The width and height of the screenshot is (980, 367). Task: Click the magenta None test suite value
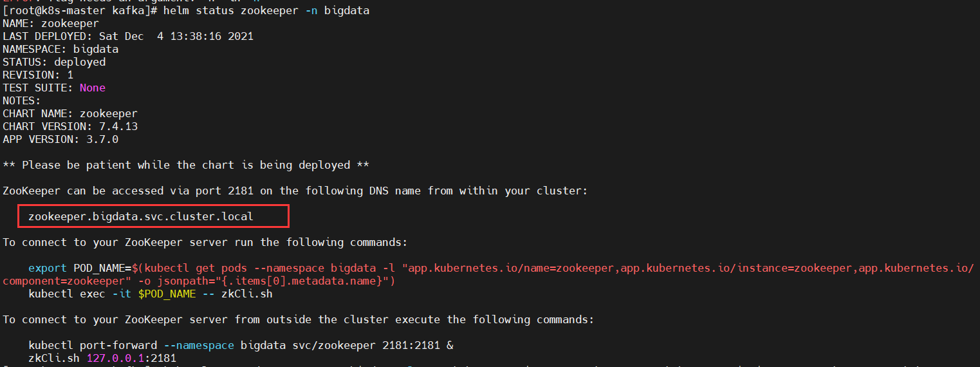click(93, 88)
